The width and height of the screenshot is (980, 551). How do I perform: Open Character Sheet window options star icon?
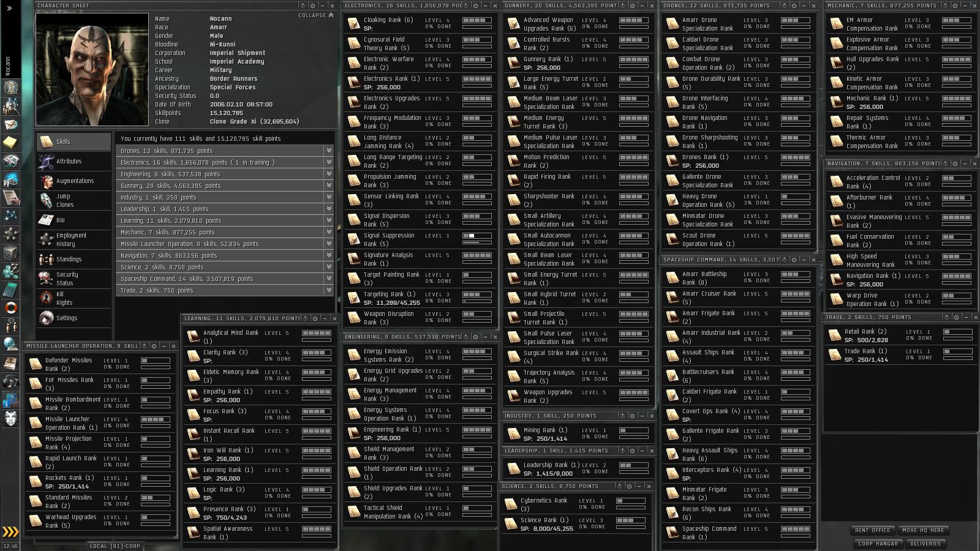303,6
